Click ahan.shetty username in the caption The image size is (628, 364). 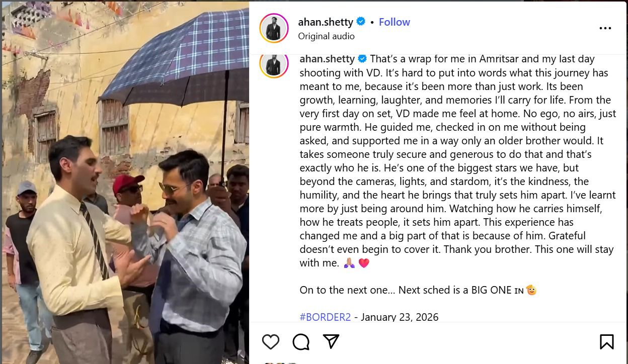pos(327,59)
